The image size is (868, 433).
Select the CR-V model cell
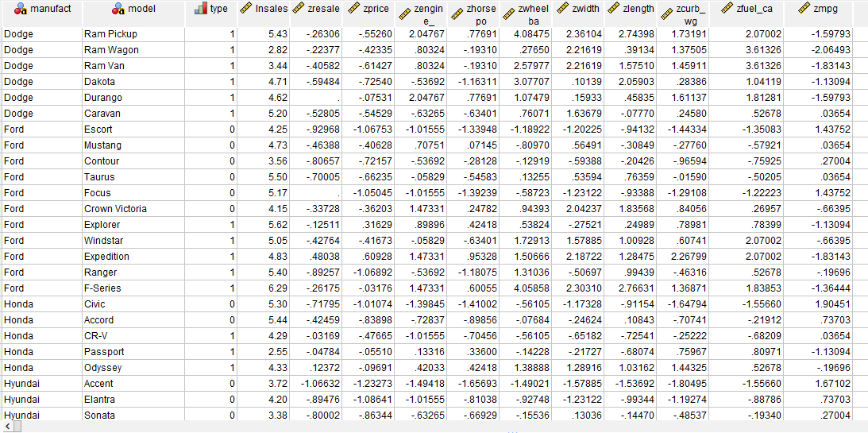[x=133, y=336]
